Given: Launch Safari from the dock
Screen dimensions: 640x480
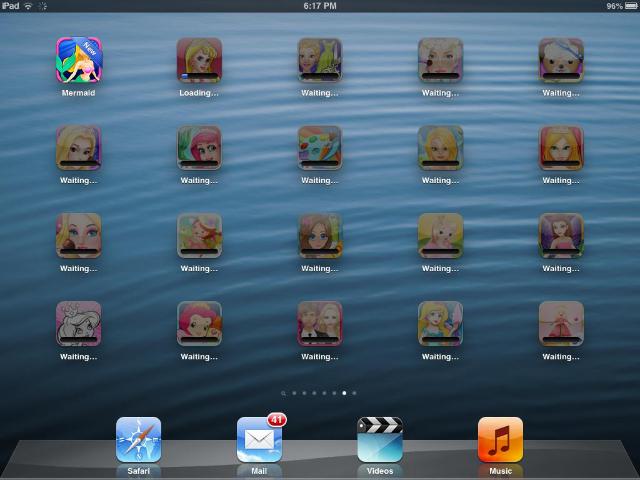Looking at the screenshot, I should [138, 440].
